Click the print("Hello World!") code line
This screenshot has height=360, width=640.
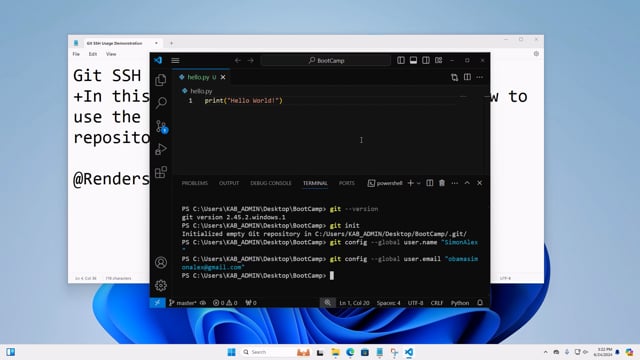point(243,100)
